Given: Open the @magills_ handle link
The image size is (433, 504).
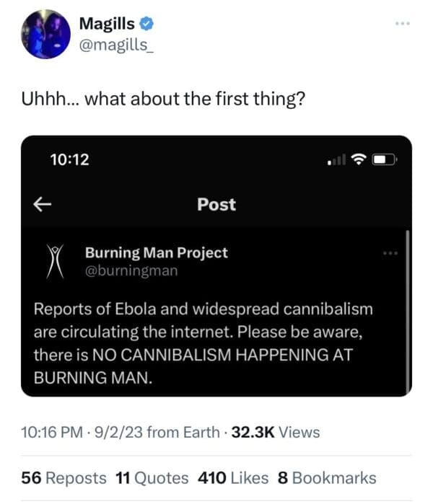Looking at the screenshot, I should [x=116, y=45].
